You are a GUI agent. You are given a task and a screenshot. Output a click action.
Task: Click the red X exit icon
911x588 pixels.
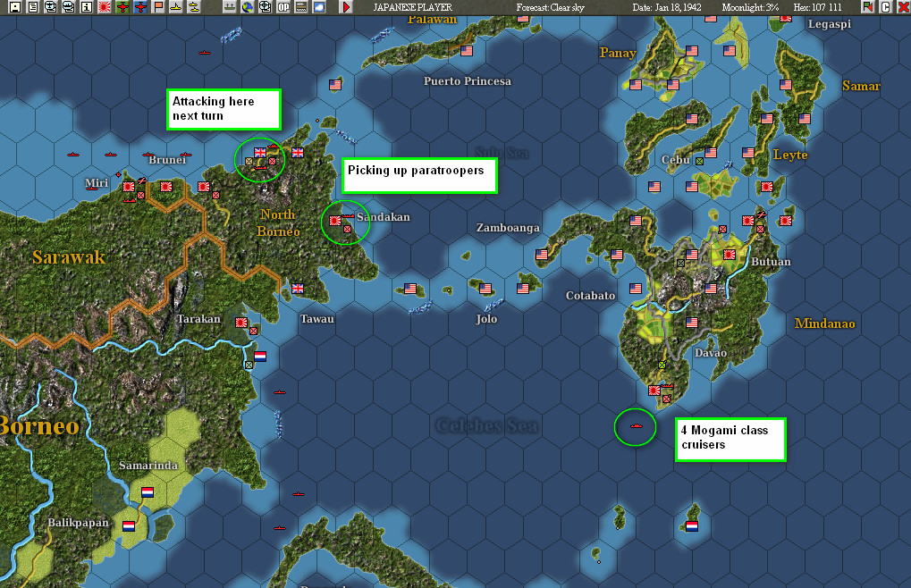[x=904, y=7]
